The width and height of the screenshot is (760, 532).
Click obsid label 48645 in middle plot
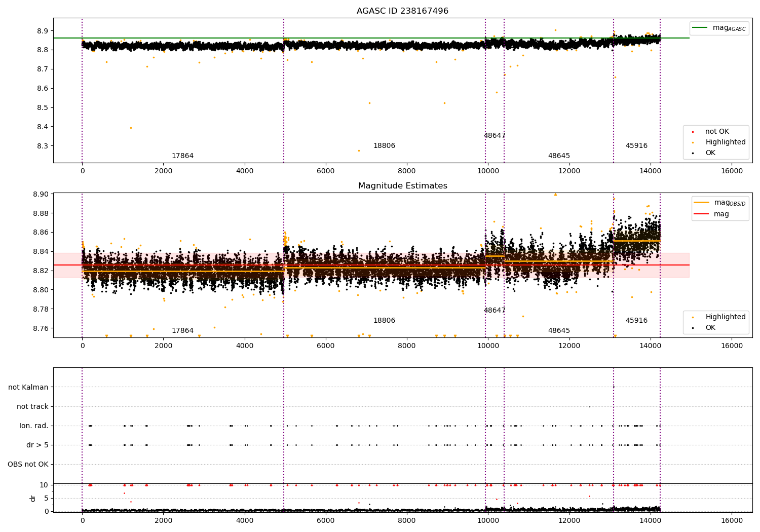[x=559, y=331]
